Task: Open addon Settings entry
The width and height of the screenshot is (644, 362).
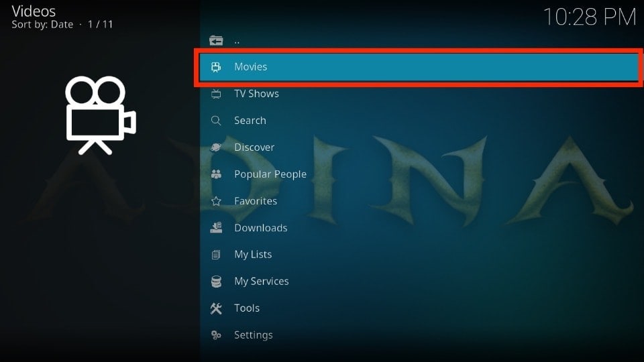Action: pos(419,335)
